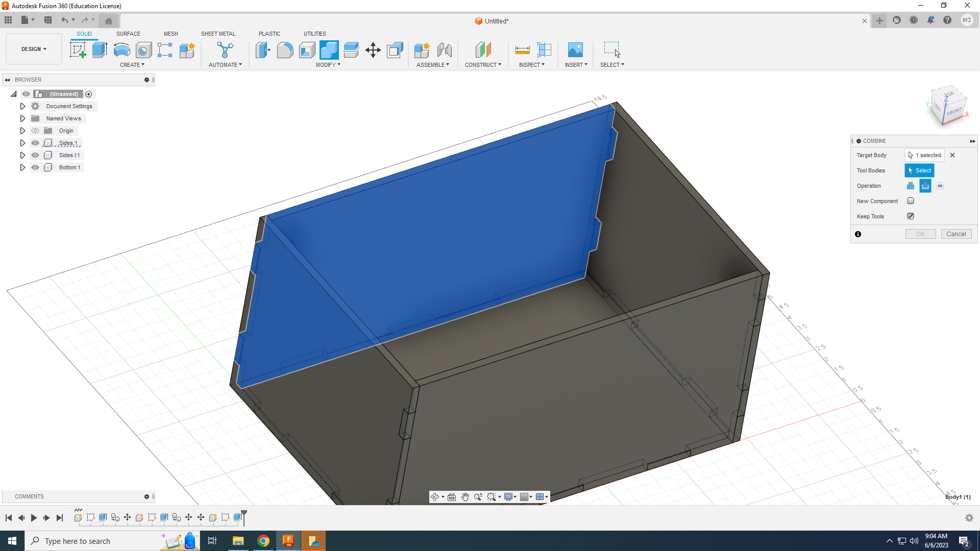Click the Create Sketch tool icon
Viewport: 980px width, 551px height.
coord(78,50)
